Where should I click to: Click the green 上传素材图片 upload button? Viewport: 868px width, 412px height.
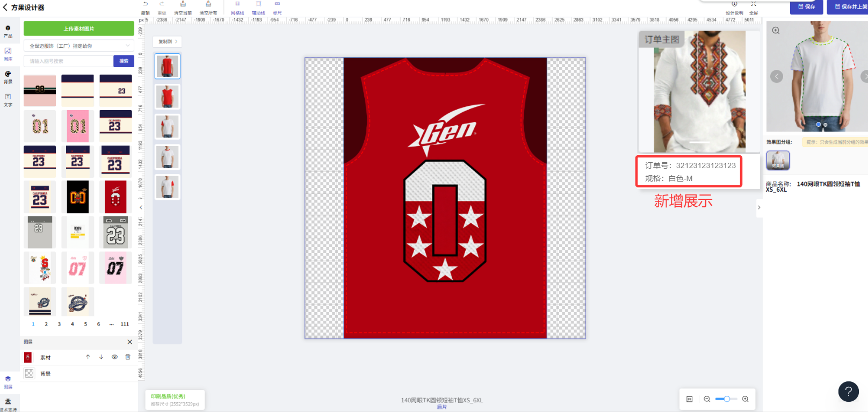click(x=78, y=28)
